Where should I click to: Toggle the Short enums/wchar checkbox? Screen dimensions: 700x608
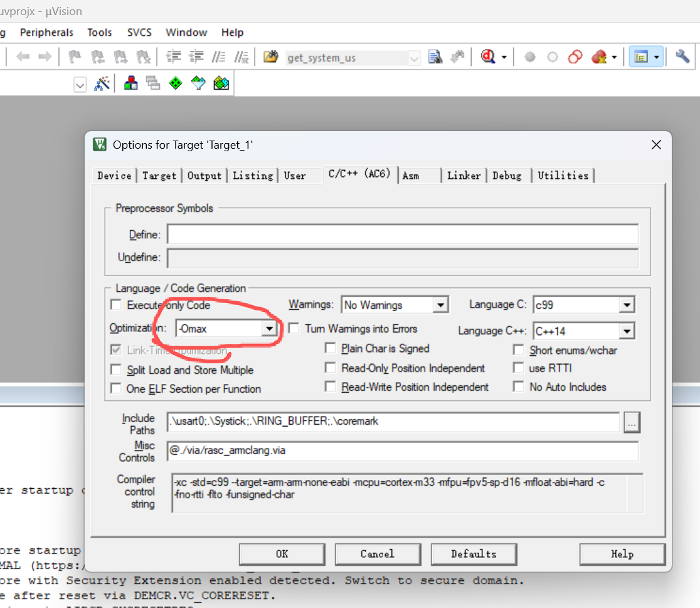[518, 349]
